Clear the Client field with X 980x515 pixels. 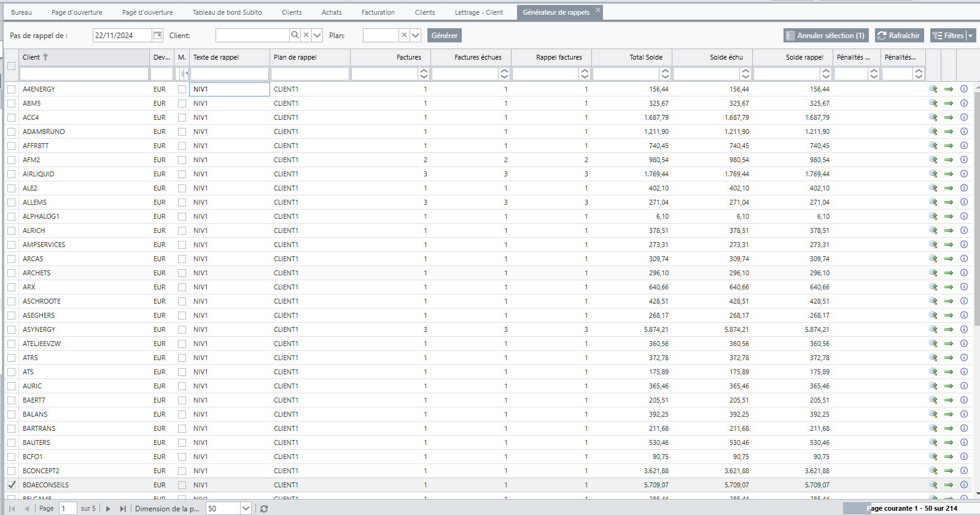[x=306, y=36]
